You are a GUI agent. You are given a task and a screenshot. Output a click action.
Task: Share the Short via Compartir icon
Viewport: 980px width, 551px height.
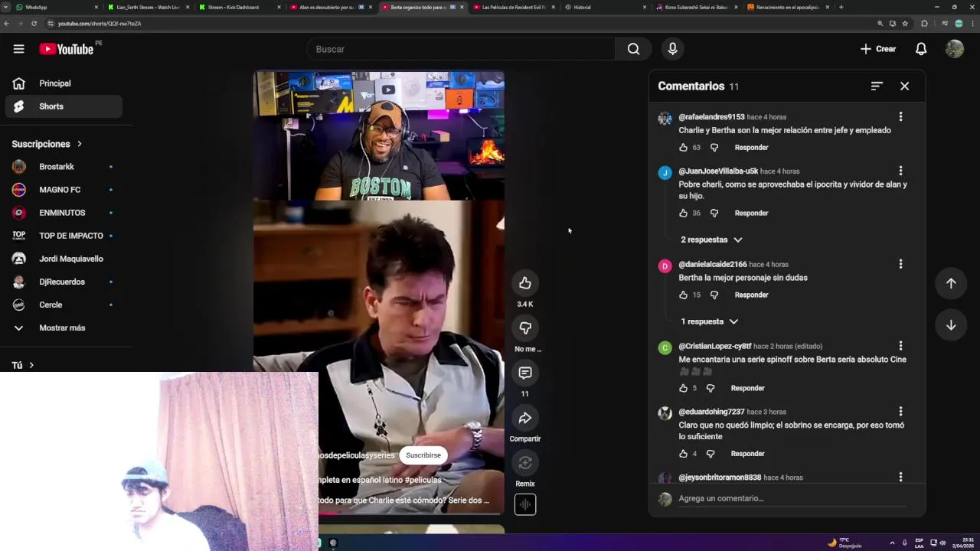(x=525, y=418)
